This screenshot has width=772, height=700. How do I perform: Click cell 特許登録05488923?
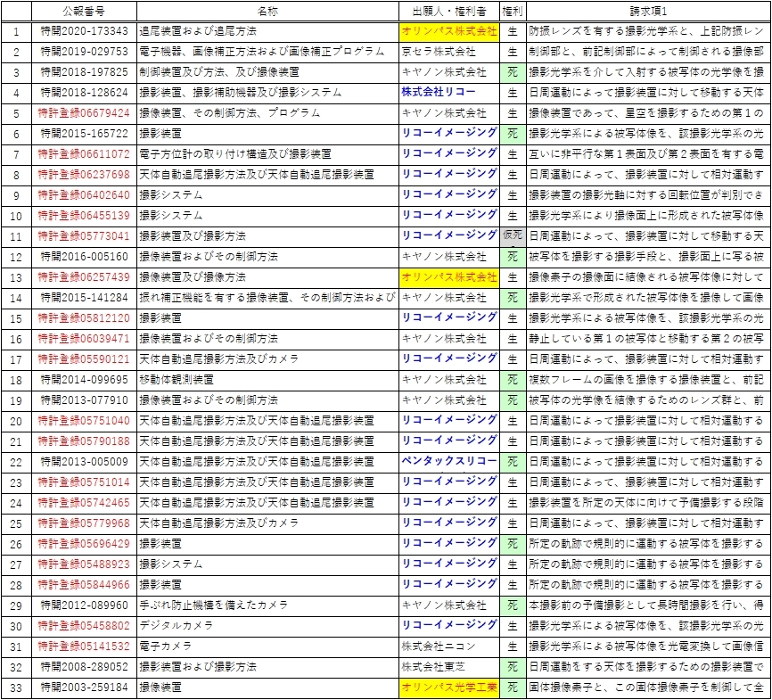84,564
